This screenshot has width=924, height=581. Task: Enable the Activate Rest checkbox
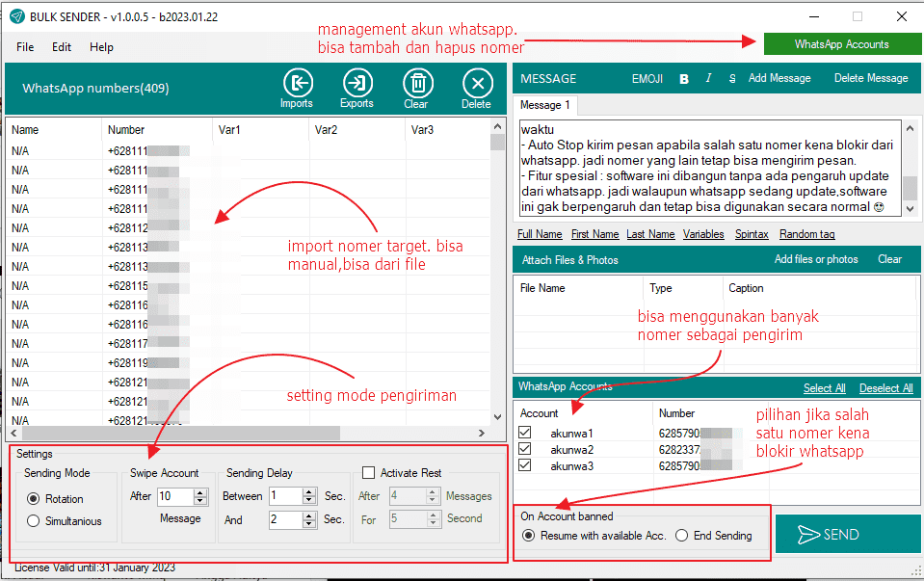(x=368, y=473)
